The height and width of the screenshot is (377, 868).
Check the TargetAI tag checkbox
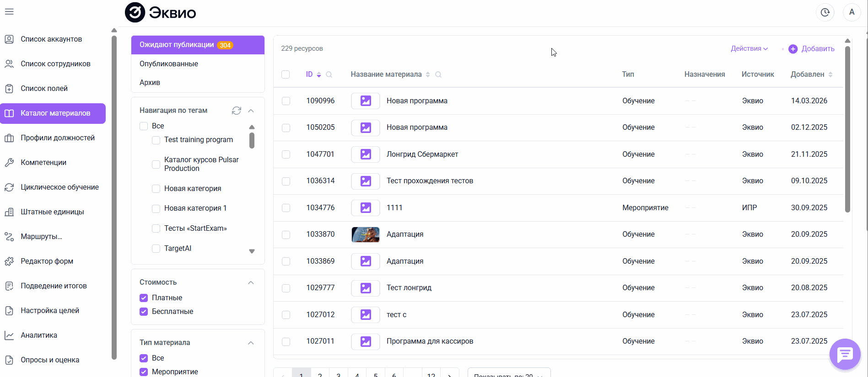156,249
